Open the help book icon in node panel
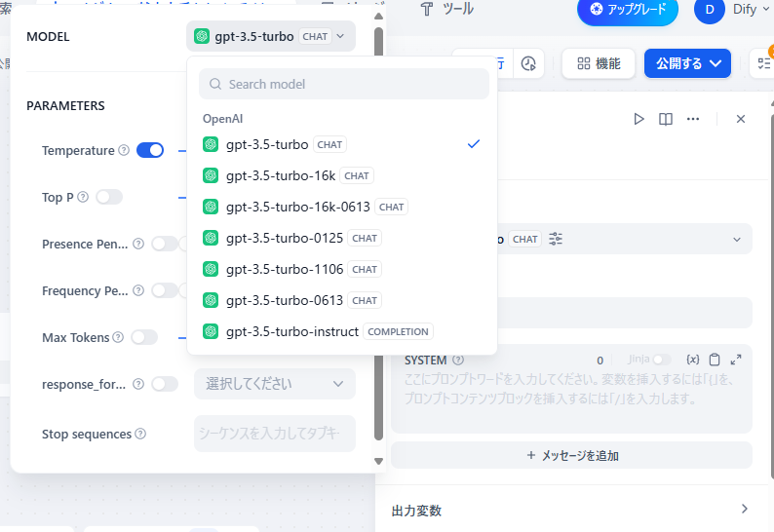774x532 pixels. (x=666, y=119)
